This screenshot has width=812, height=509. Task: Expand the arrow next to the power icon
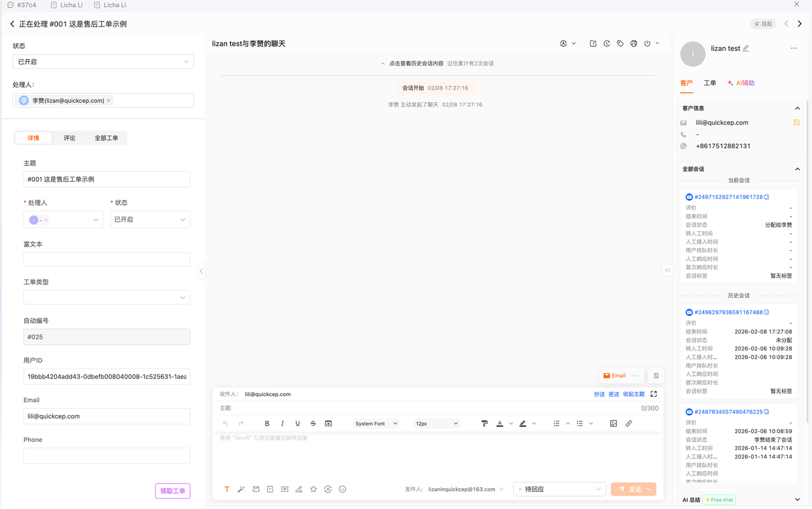click(x=657, y=43)
